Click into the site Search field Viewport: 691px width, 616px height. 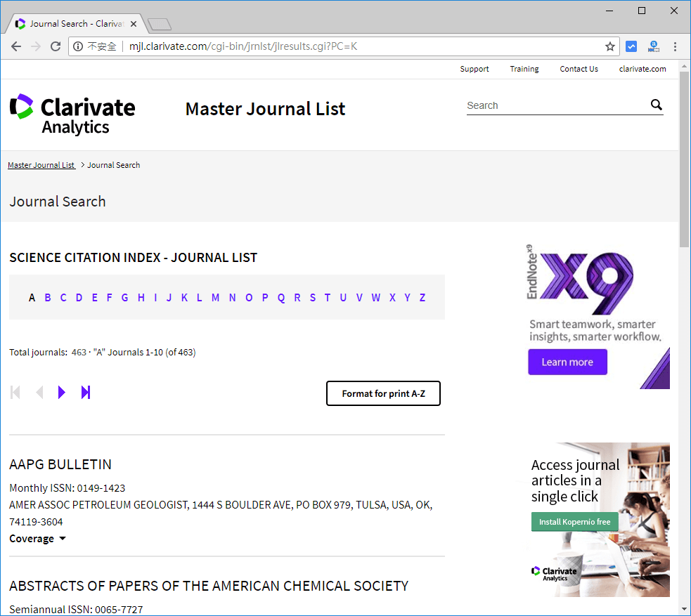click(555, 105)
